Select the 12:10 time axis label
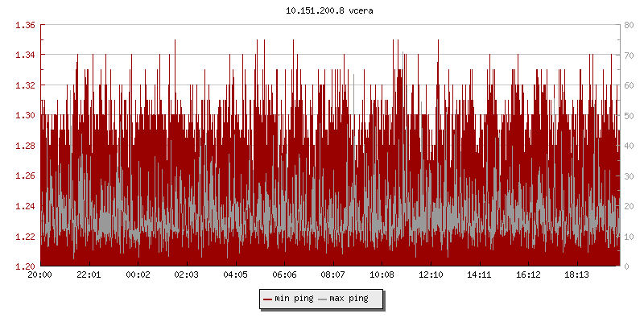Viewport: 644px width, 322px height. (431, 275)
